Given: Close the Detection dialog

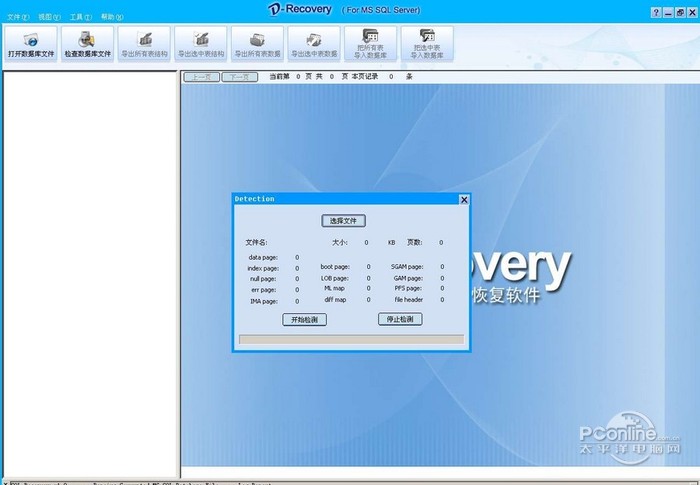Looking at the screenshot, I should click(x=464, y=200).
